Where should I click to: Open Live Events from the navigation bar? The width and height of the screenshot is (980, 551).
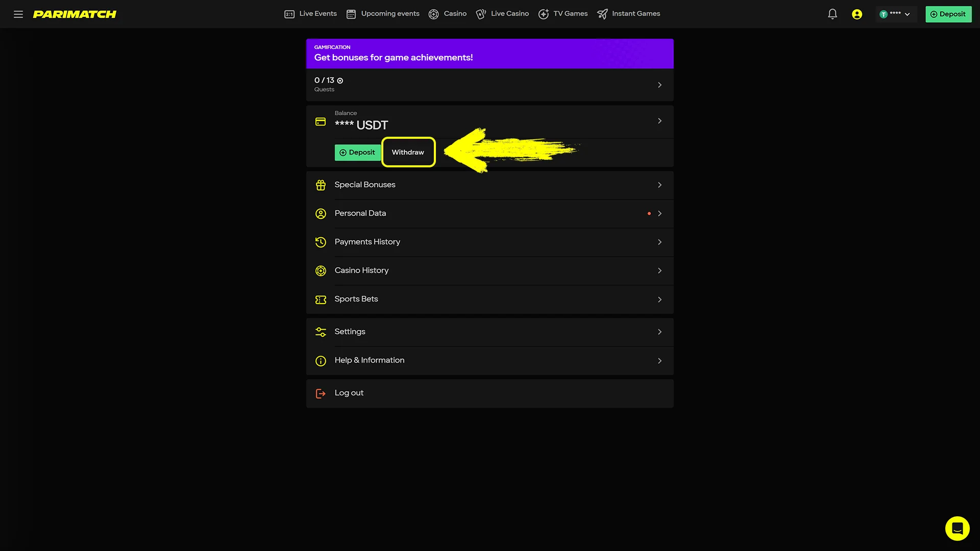coord(310,14)
